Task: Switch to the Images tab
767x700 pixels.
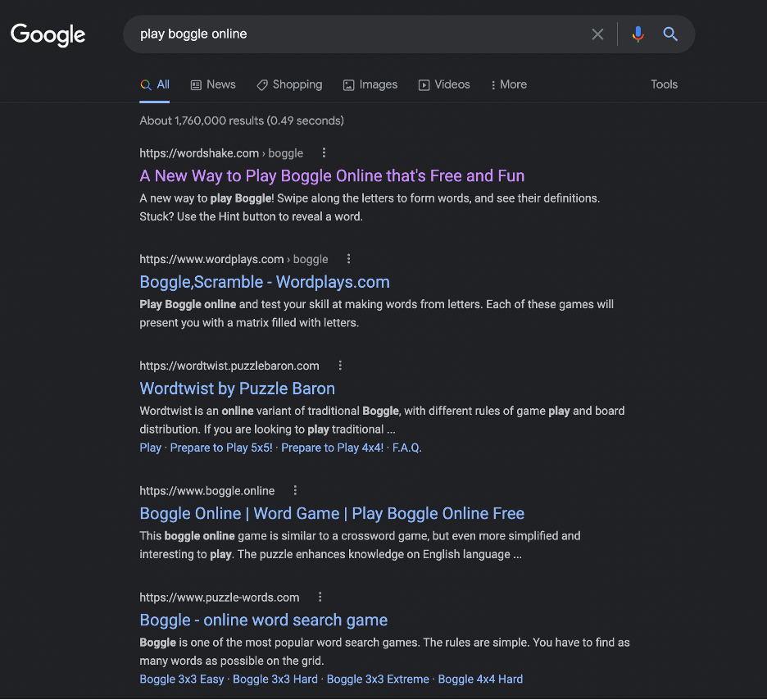Action: click(370, 84)
